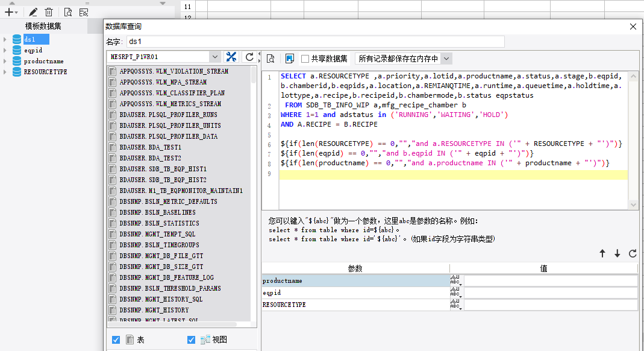Toggle the 共享数据集 checkbox

tap(305, 58)
